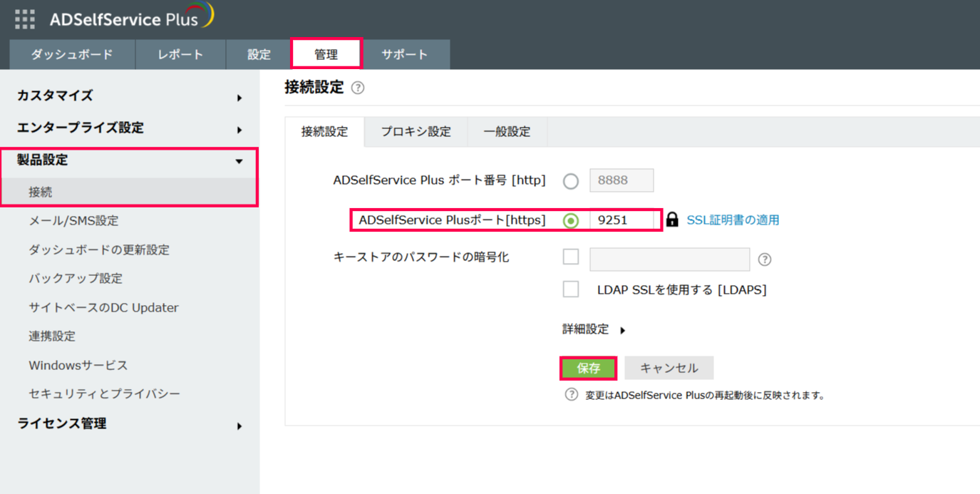Click help icon next to keystore password field
Screen dimensions: 980x494
[x=765, y=259]
